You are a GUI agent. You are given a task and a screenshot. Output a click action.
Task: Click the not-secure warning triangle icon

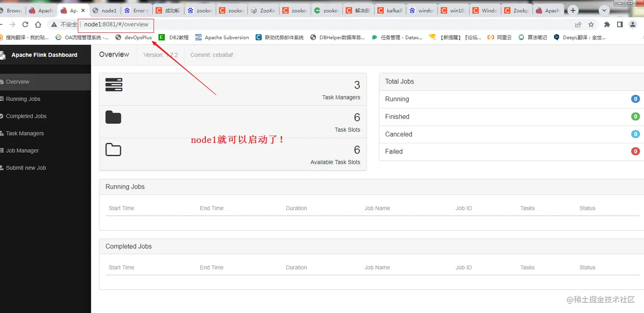(x=54, y=25)
